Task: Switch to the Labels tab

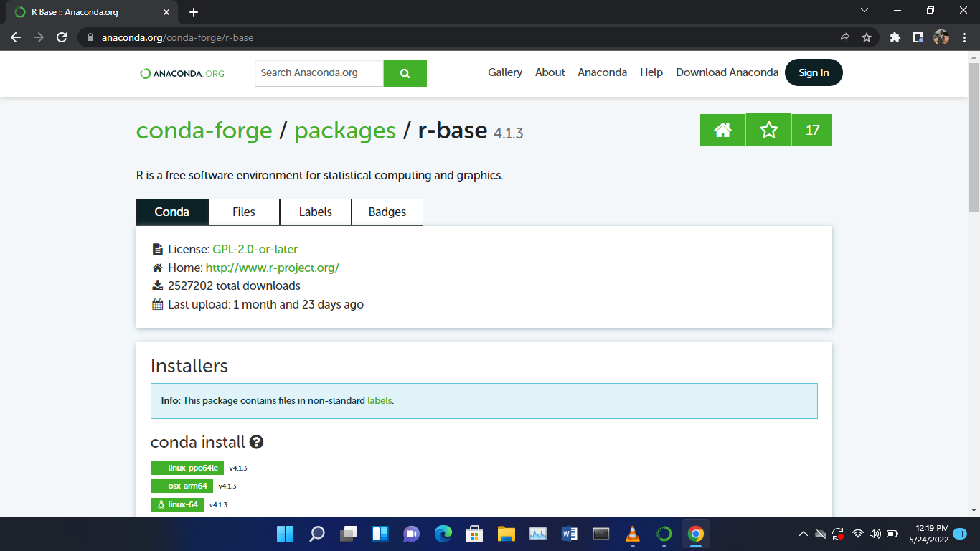Action: tap(316, 212)
